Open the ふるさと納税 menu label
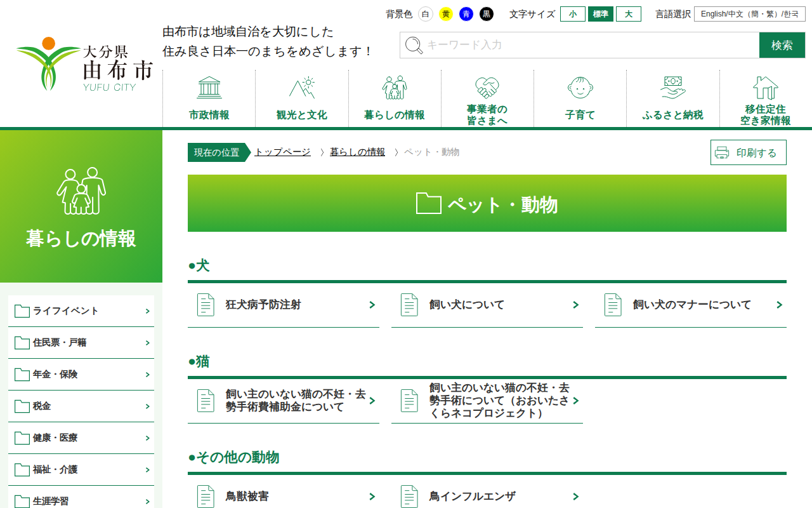The image size is (812, 508). tap(672, 115)
